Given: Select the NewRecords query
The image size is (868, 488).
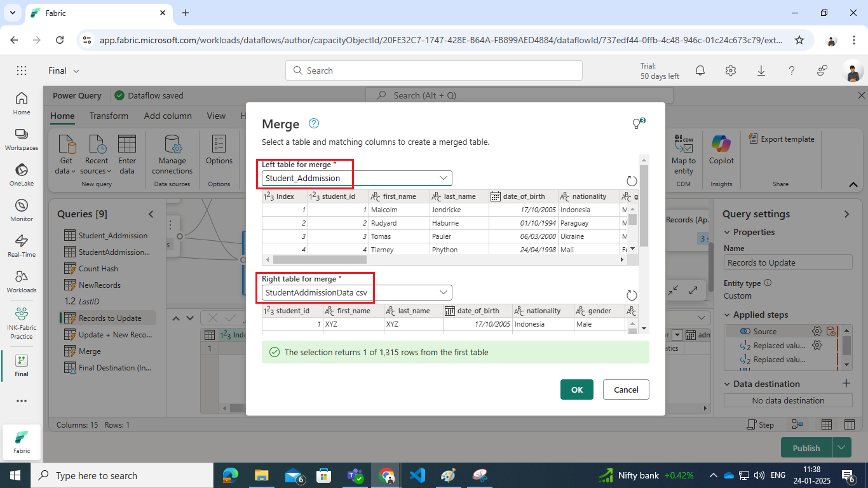Looking at the screenshot, I should tap(99, 285).
